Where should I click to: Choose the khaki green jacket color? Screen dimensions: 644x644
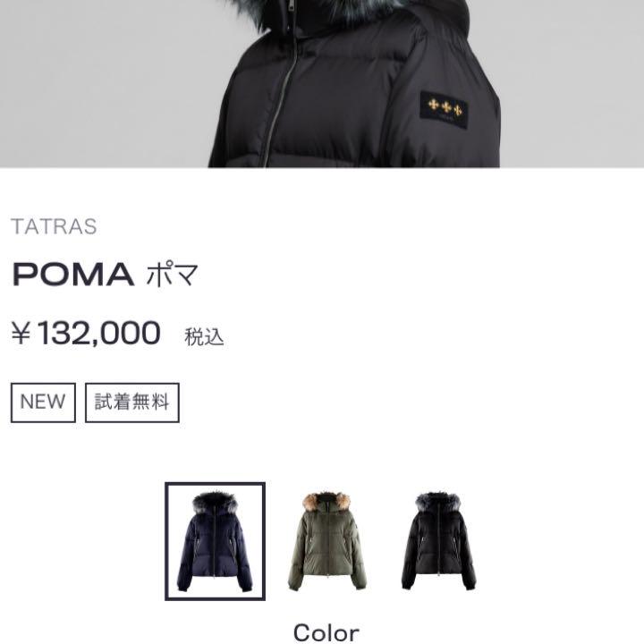click(327, 541)
